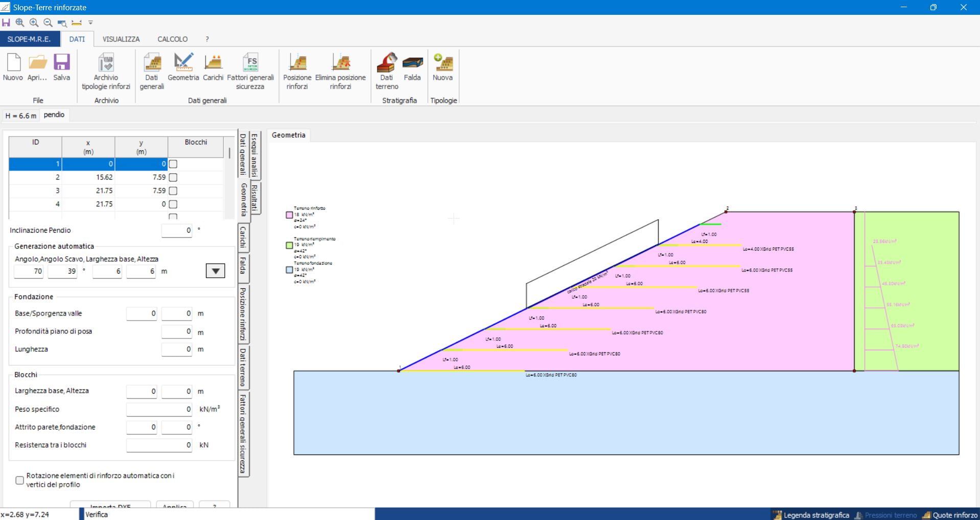Click the Inclinazione Pendio input field

click(177, 231)
